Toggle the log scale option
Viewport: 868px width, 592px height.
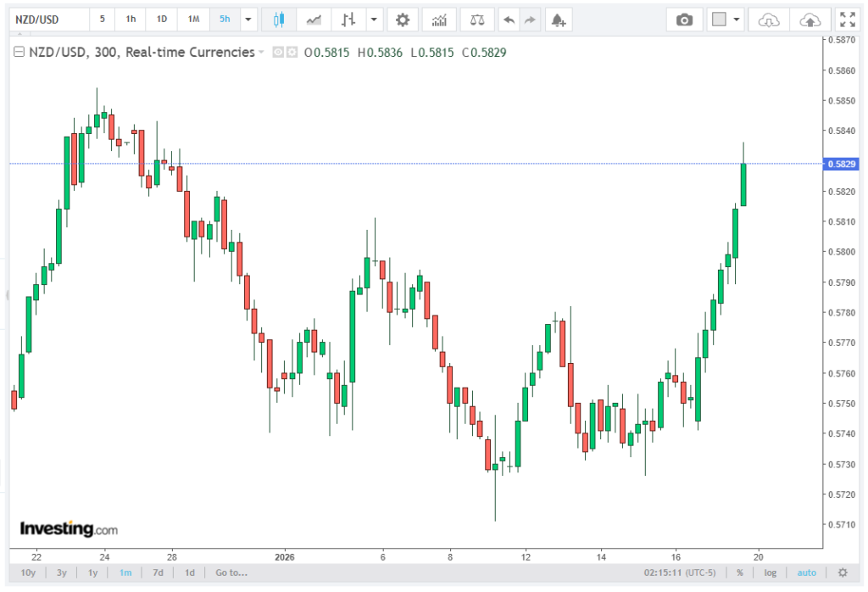click(x=770, y=572)
